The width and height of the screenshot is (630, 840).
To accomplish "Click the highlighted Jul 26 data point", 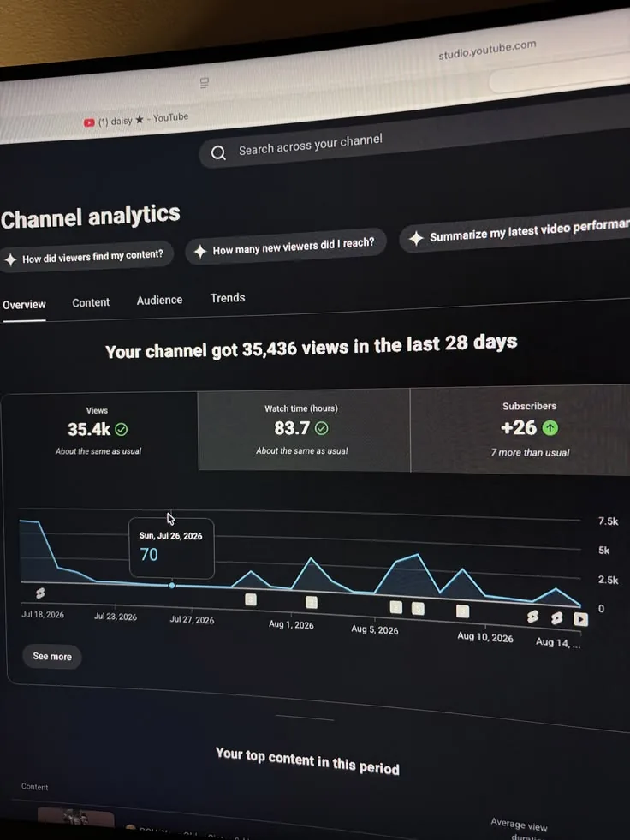I will [172, 586].
